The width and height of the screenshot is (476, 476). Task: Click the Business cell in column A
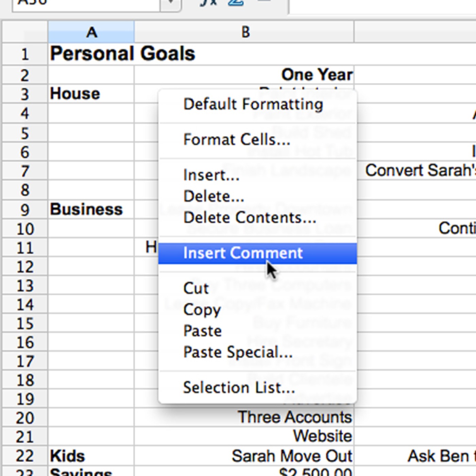pos(86,209)
